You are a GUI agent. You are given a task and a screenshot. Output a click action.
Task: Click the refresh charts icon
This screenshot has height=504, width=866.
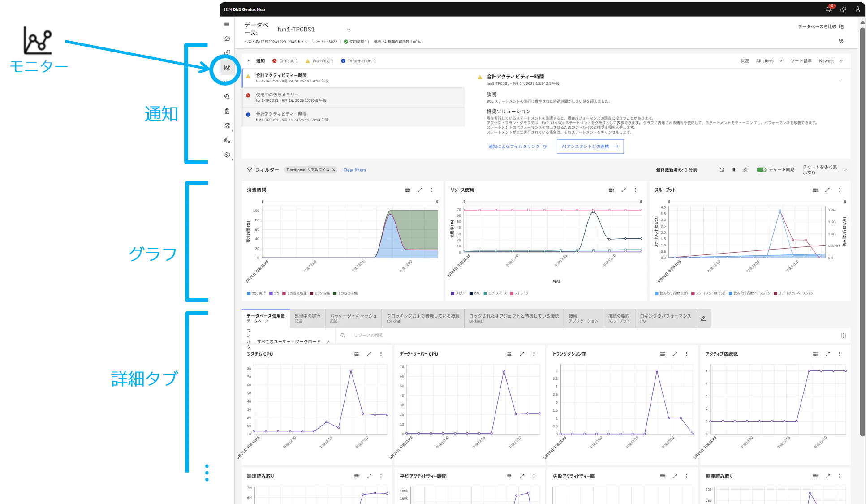[x=722, y=170]
